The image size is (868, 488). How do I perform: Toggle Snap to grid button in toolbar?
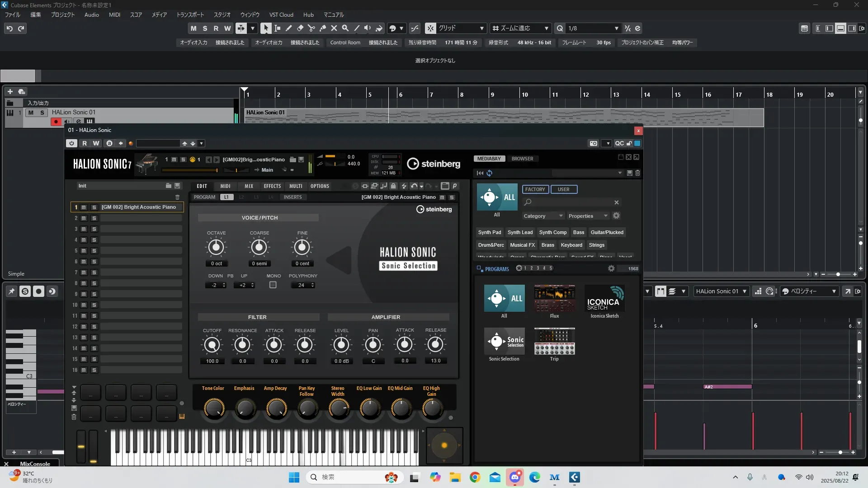(x=430, y=28)
